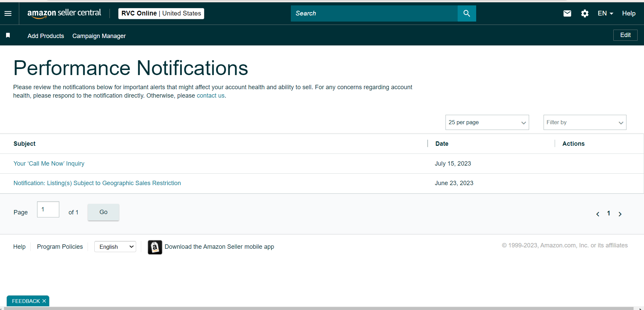The width and height of the screenshot is (644, 310).
Task: Change the footer English language selector
Action: [115, 247]
